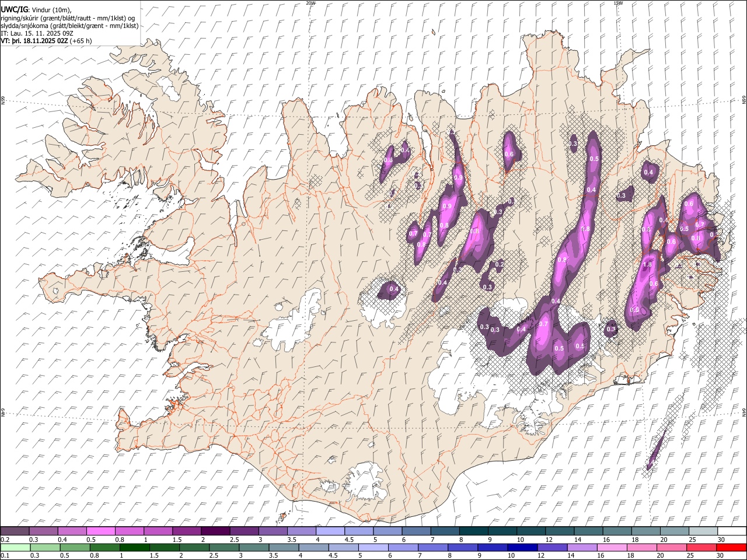Pick the light pink 16–18 legend swatch
The image size is (747, 560).
tap(611, 547)
